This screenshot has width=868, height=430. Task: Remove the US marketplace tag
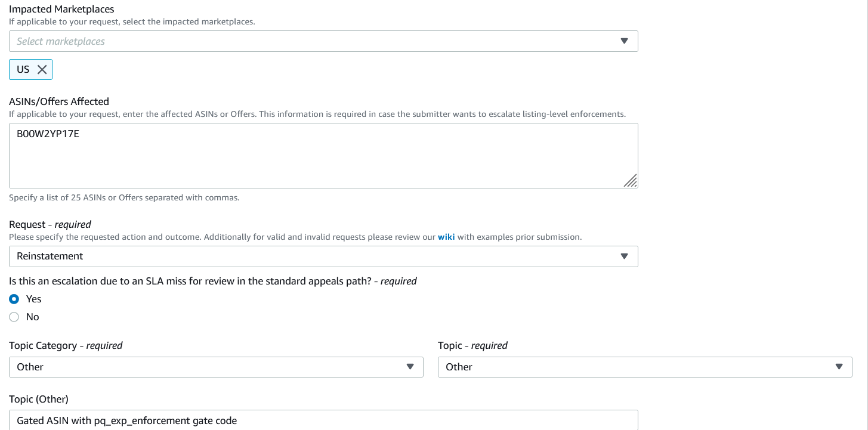coord(42,69)
